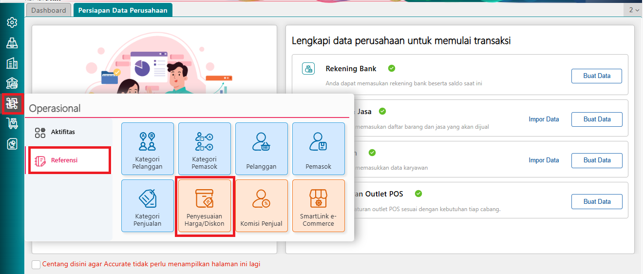The height and width of the screenshot is (274, 644).
Task: Click green checkmark beside Rekening Bank
Action: (392, 68)
